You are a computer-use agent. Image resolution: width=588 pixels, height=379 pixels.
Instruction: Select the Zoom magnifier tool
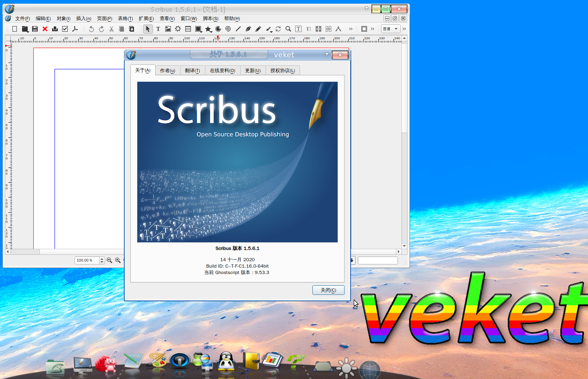[x=288, y=29]
